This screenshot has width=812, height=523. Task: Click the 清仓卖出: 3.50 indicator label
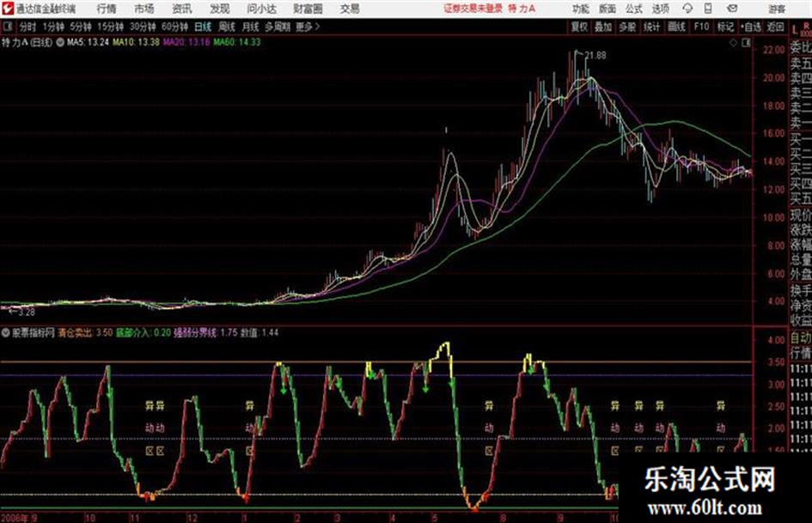click(85, 332)
